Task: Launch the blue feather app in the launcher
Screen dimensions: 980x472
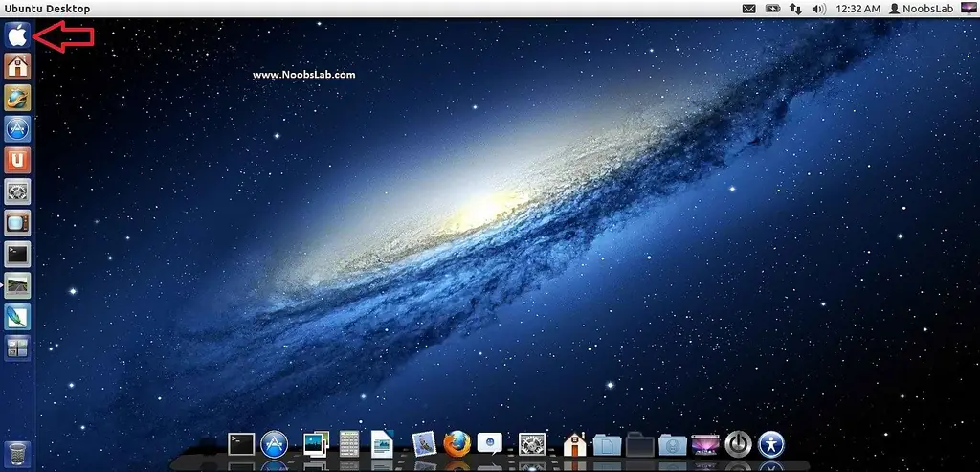Action: [17, 317]
